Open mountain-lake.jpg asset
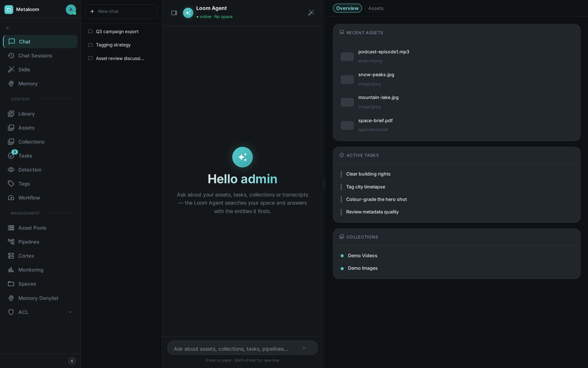588x368 pixels. tap(457, 102)
